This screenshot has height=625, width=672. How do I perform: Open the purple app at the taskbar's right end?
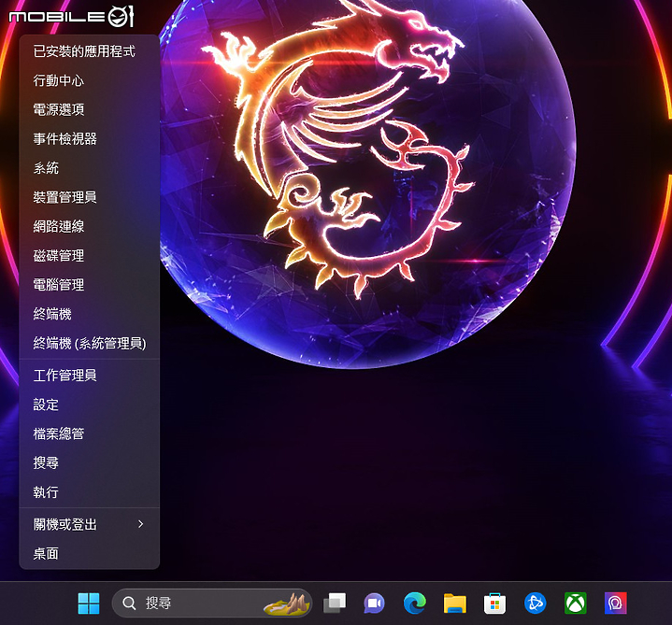(615, 604)
